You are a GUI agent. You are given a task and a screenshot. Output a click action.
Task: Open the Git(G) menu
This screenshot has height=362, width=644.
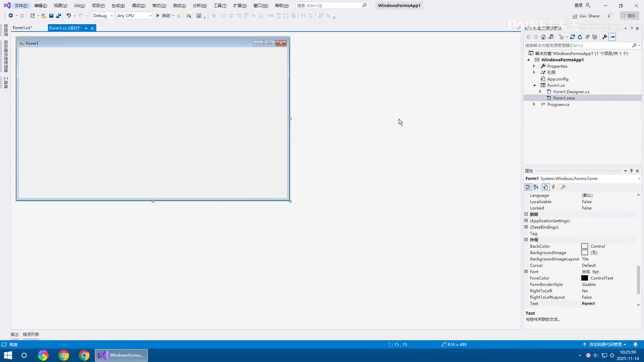pos(79,6)
